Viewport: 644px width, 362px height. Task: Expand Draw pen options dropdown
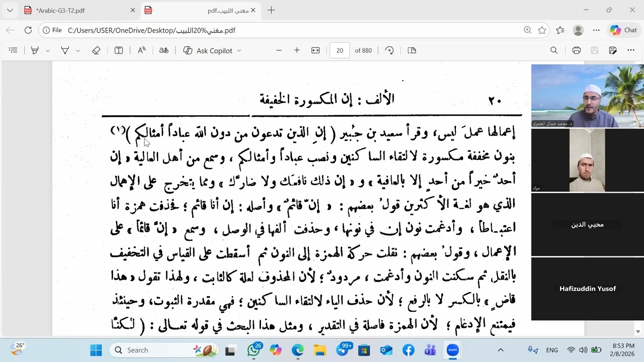coord(78,50)
